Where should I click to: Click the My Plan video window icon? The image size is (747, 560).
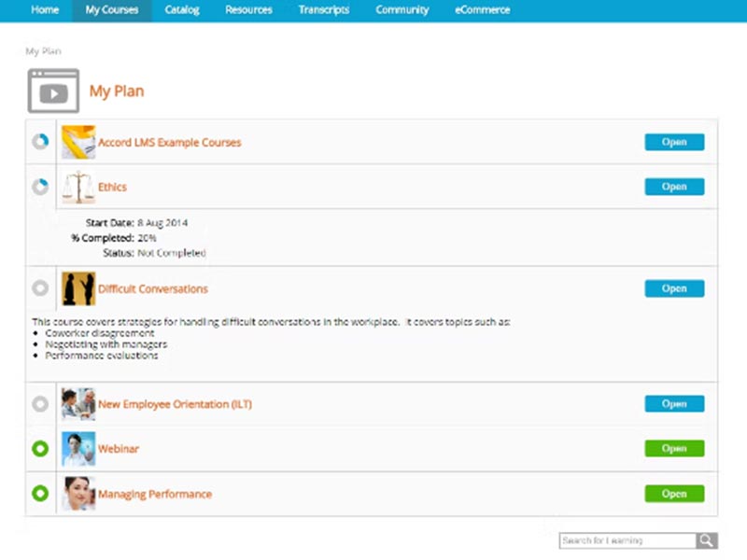(x=53, y=91)
